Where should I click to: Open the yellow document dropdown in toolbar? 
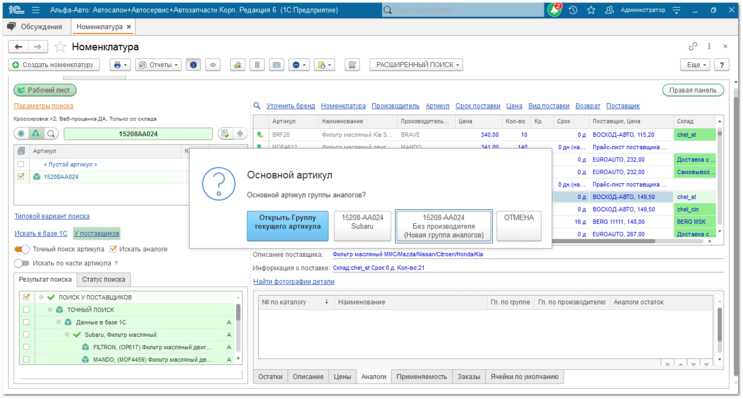tap(325, 65)
